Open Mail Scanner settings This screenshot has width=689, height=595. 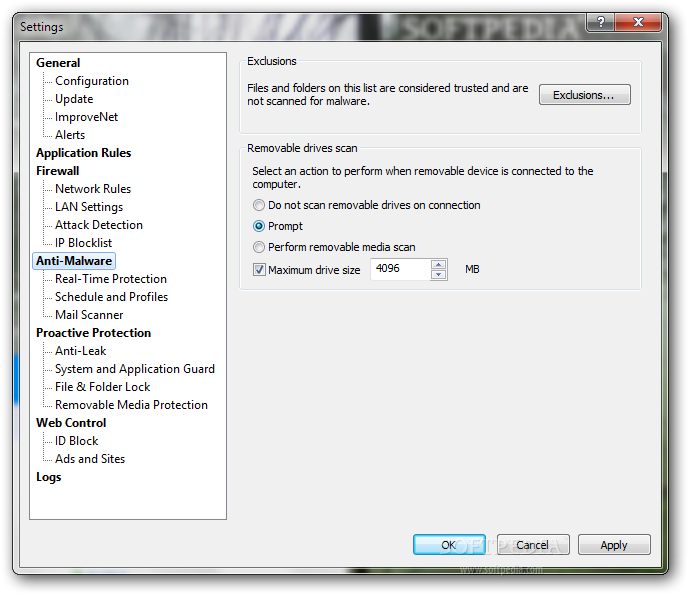(89, 315)
